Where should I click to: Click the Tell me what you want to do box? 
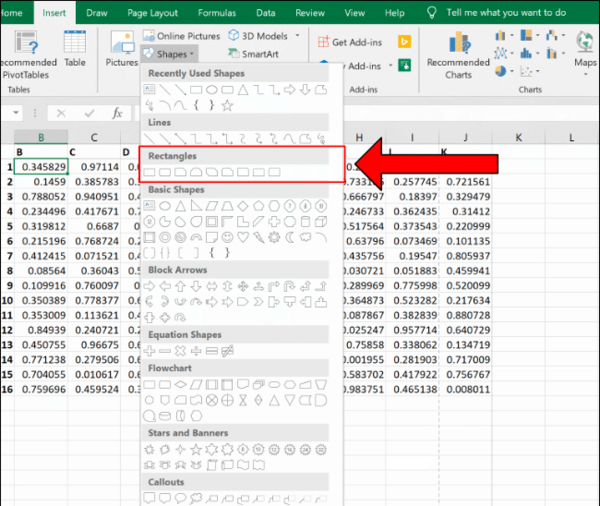(x=506, y=13)
